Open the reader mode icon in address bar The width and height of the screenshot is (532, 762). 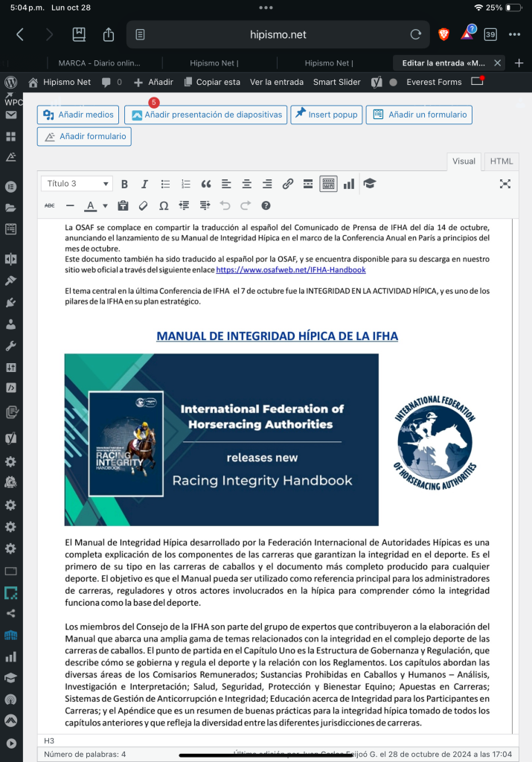click(x=140, y=34)
